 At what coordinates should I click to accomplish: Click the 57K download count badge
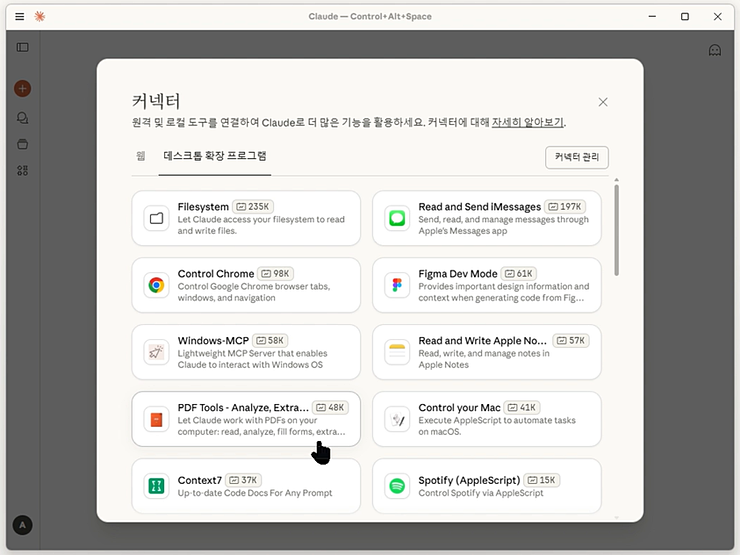[x=571, y=341]
